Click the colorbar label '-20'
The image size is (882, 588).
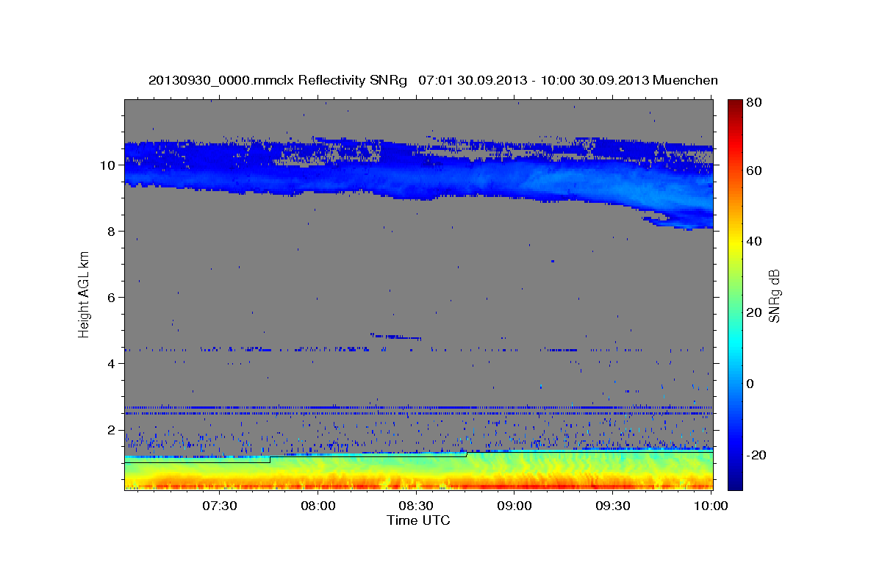(x=756, y=455)
